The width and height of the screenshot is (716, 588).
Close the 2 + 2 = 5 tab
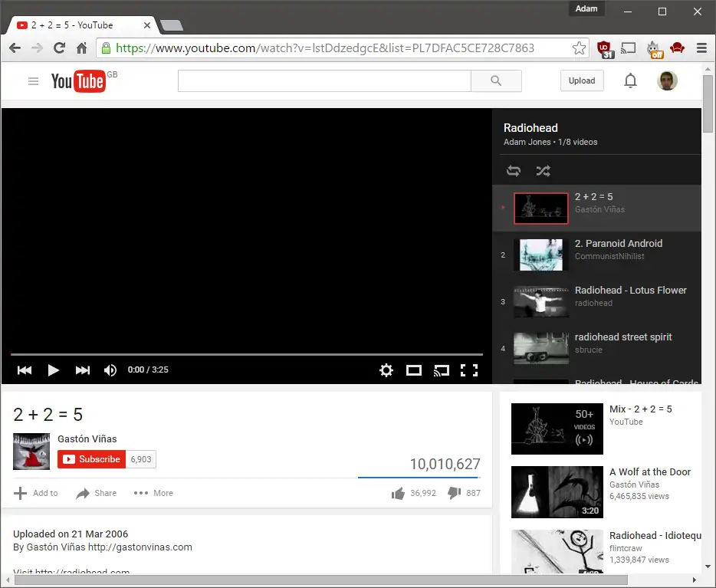pos(147,25)
